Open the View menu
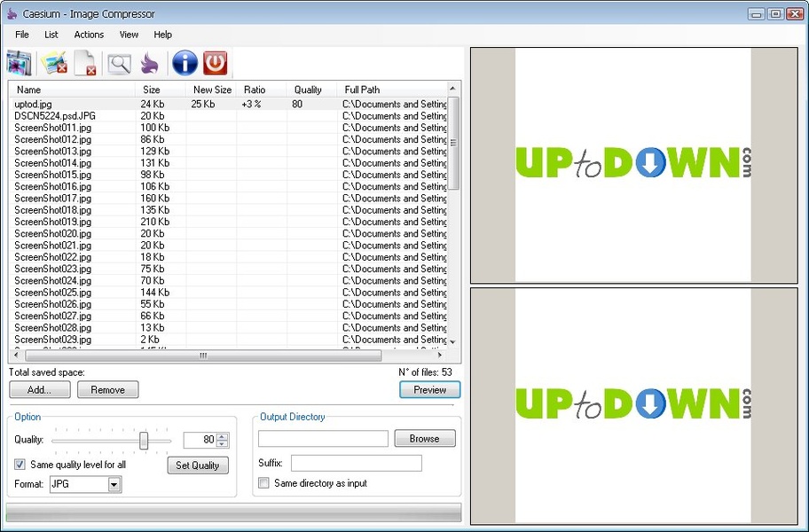The width and height of the screenshot is (809, 532). 129,35
